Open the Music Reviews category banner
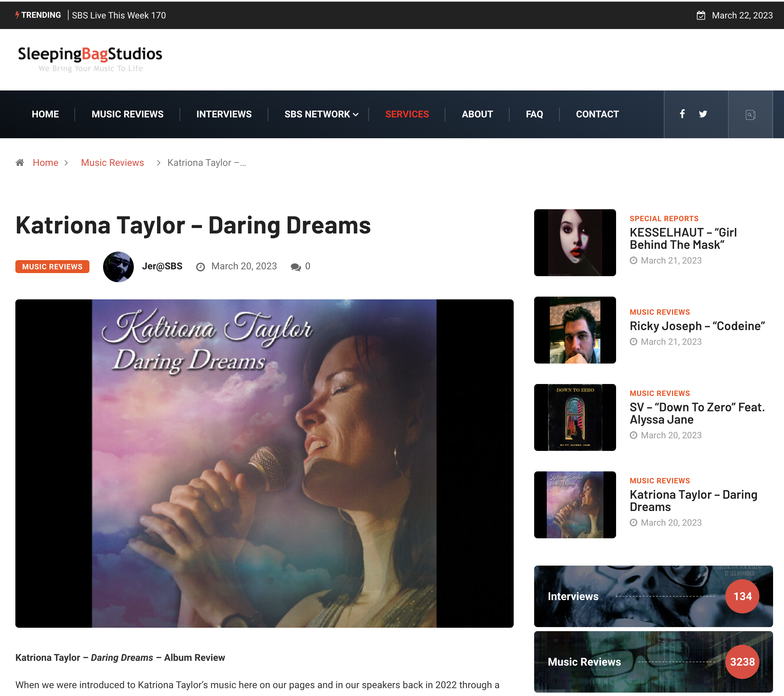Image resolution: width=784 pixels, height=696 pixels. point(653,662)
